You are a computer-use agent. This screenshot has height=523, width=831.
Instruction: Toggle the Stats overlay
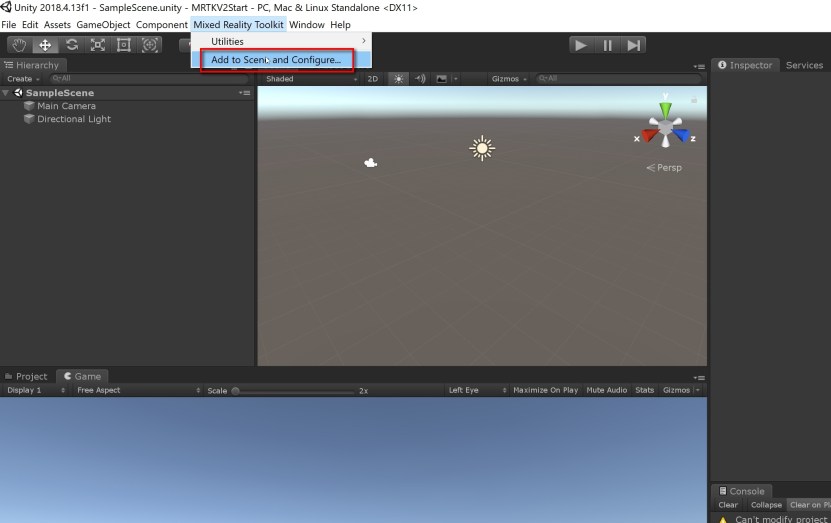[644, 390]
